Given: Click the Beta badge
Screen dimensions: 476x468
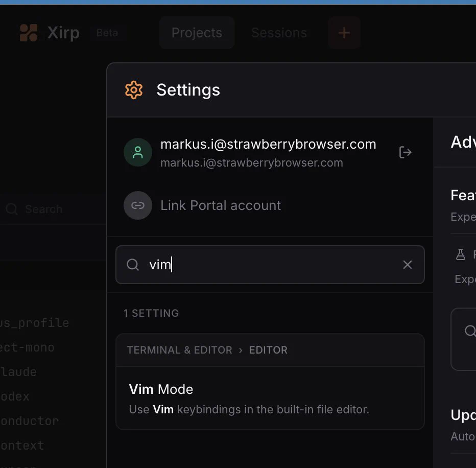Looking at the screenshot, I should point(107,33).
